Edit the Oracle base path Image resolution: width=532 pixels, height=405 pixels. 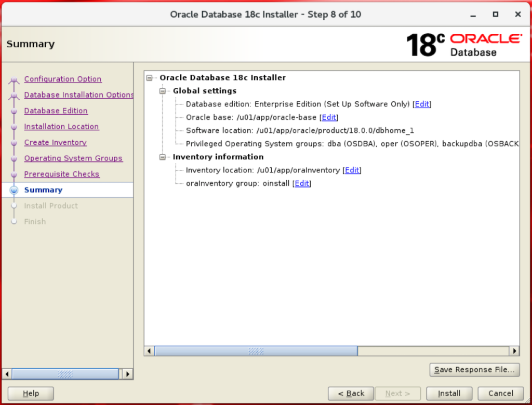point(329,117)
